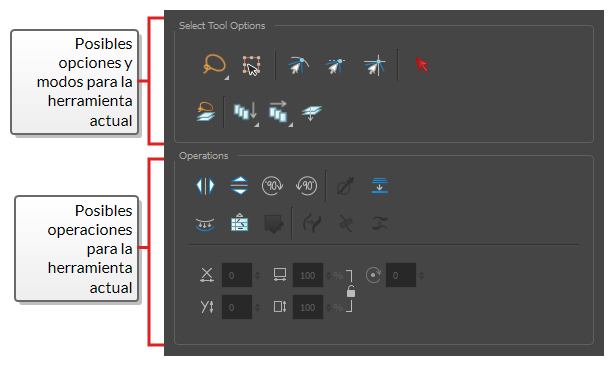This screenshot has height=366, width=614.
Task: Expand the Apply to Visible Drawings dropdown arrow
Action: [x=291, y=125]
